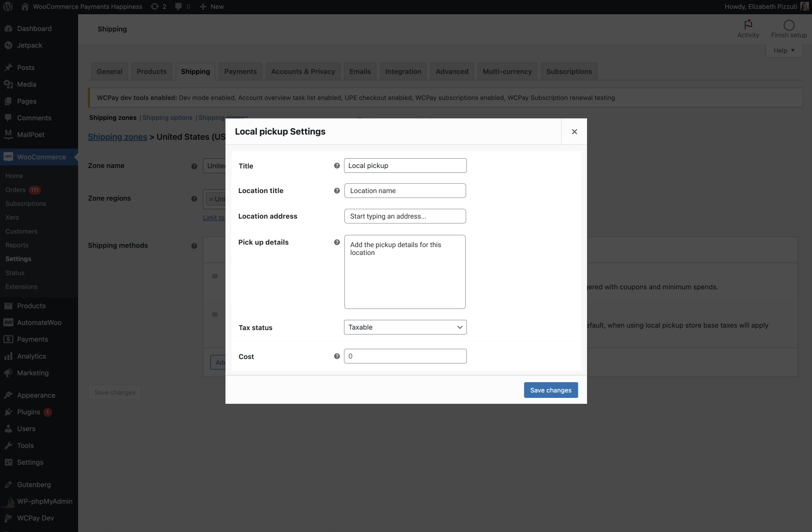This screenshot has width=812, height=532.
Task: Check pending updates in admin bar
Action: (158, 6)
